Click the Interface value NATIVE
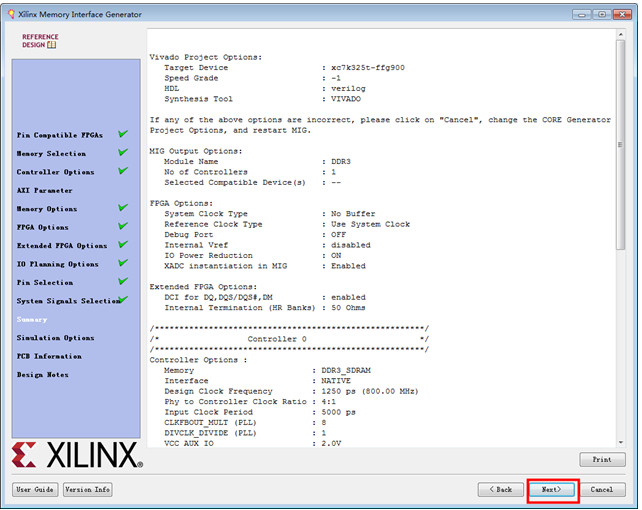Image resolution: width=642 pixels, height=510 pixels. click(x=336, y=381)
